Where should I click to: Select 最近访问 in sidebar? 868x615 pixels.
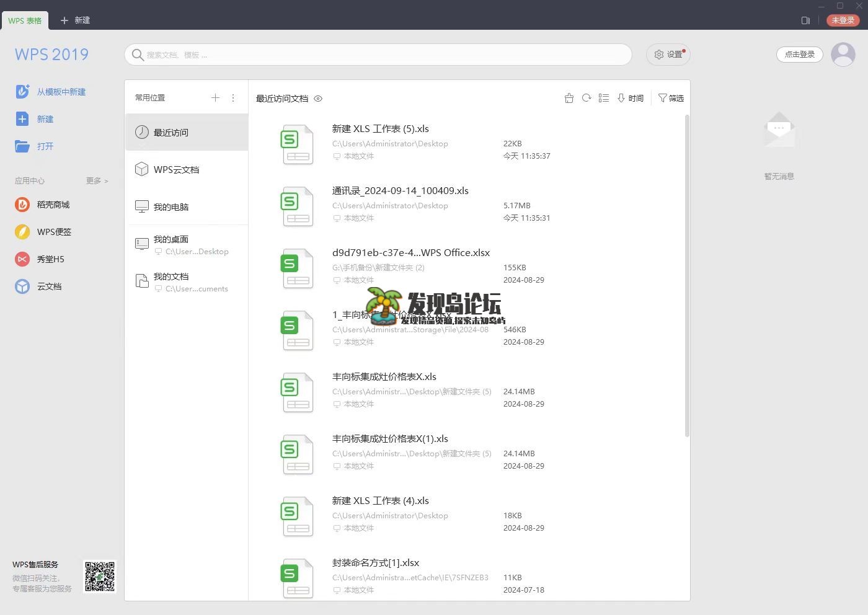[187, 132]
